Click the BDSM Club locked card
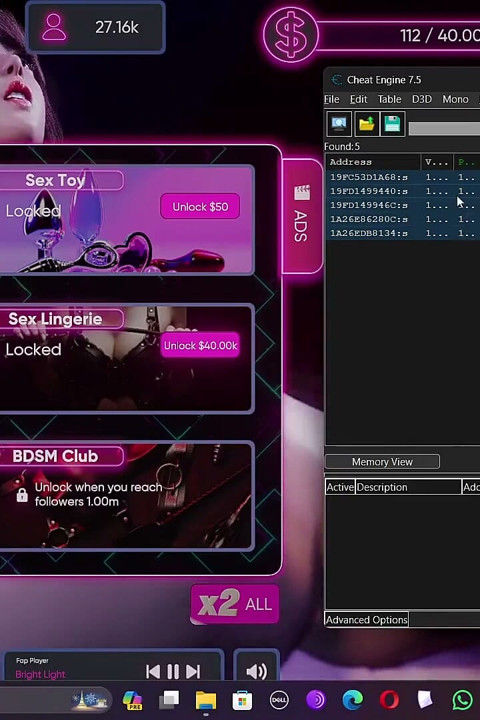This screenshot has width=480, height=720. tap(126, 496)
